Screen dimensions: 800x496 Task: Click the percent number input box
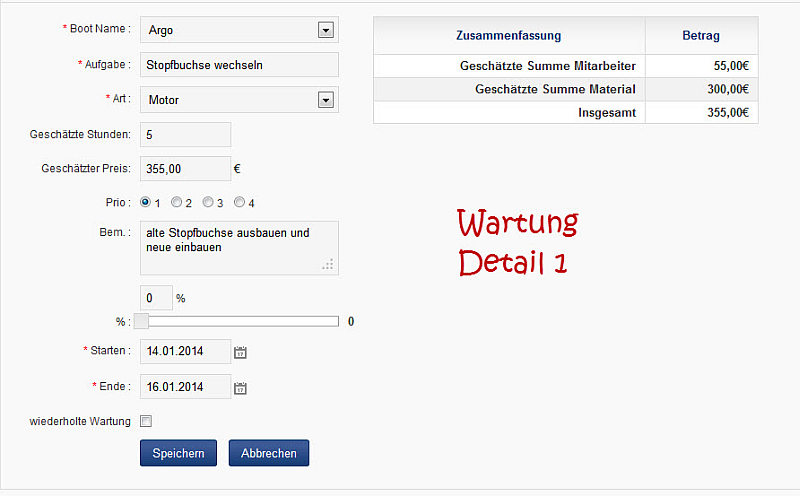tap(156, 298)
